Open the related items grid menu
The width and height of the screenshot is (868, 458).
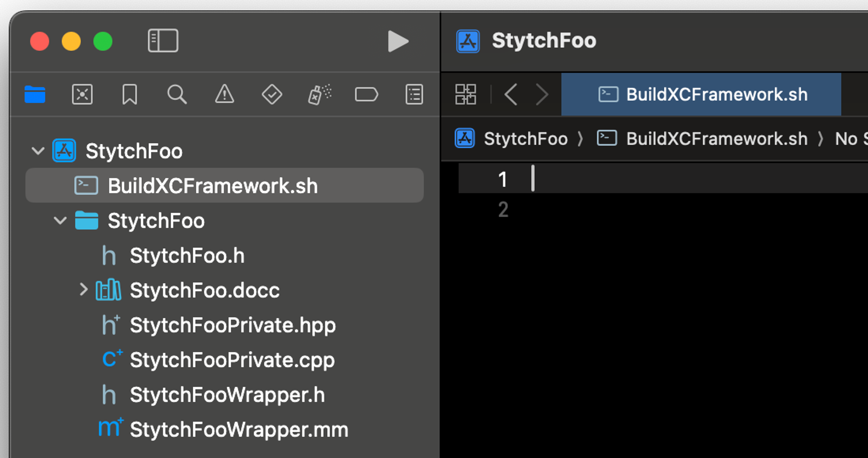click(466, 95)
